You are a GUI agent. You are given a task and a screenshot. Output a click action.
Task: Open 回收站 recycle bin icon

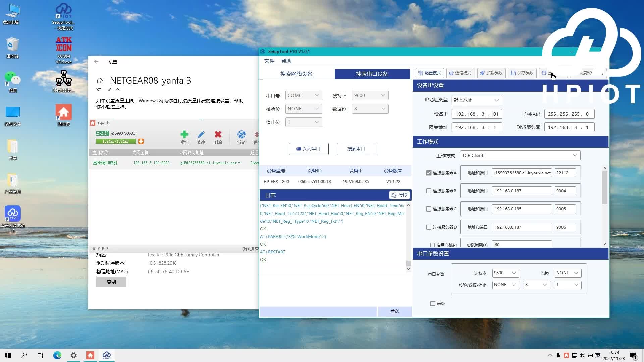[13, 48]
